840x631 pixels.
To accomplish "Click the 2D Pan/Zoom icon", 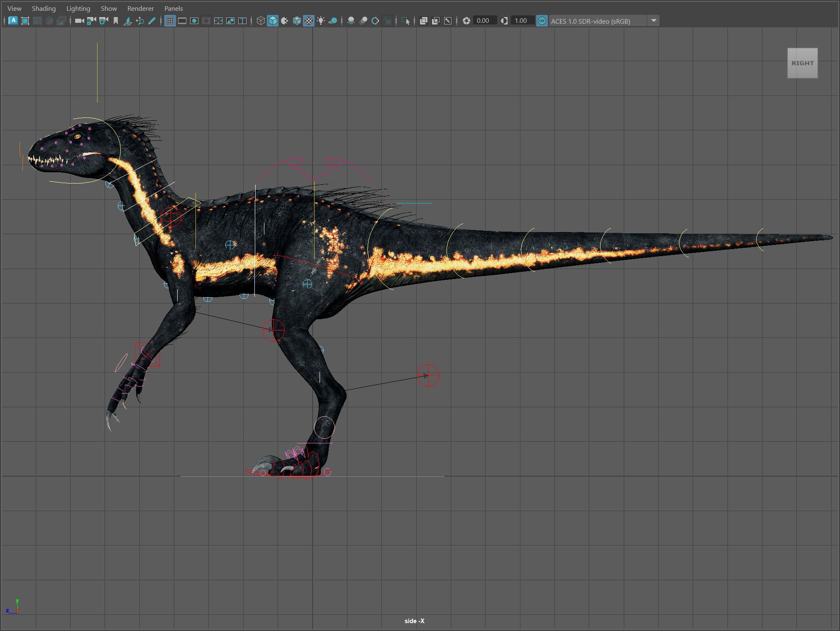I will (140, 21).
